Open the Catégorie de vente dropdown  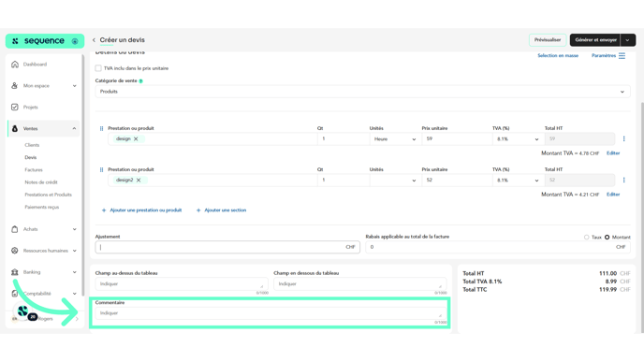(x=362, y=92)
